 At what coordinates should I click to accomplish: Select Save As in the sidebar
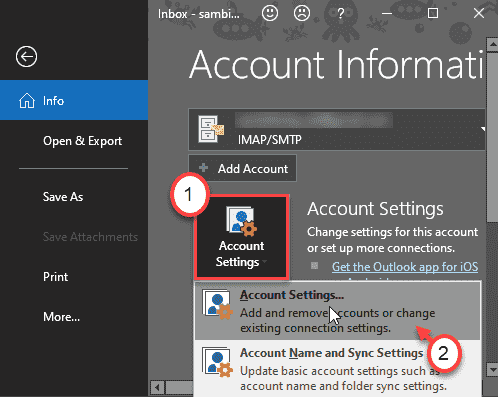pyautogui.click(x=63, y=197)
